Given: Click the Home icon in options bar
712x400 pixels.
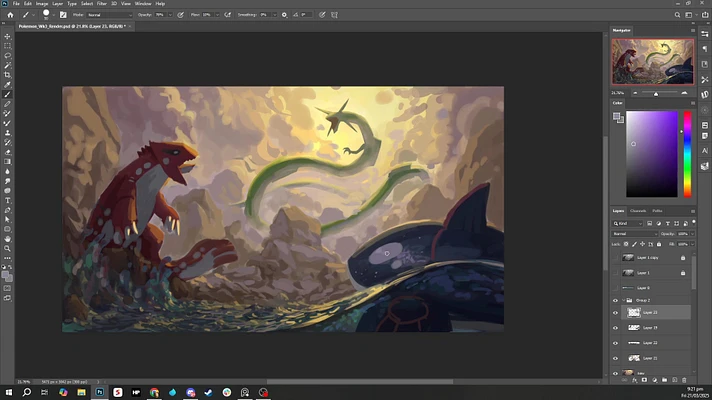Looking at the screenshot, I should (10, 15).
